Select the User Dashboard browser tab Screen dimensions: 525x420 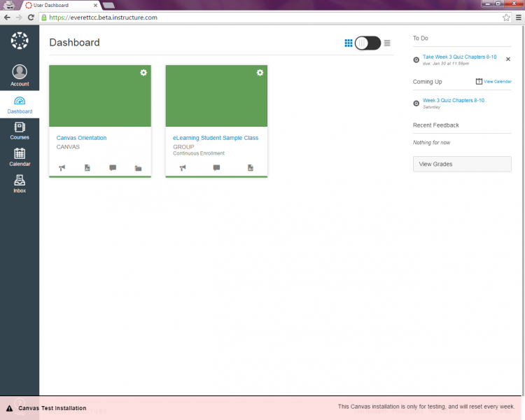pyautogui.click(x=60, y=6)
